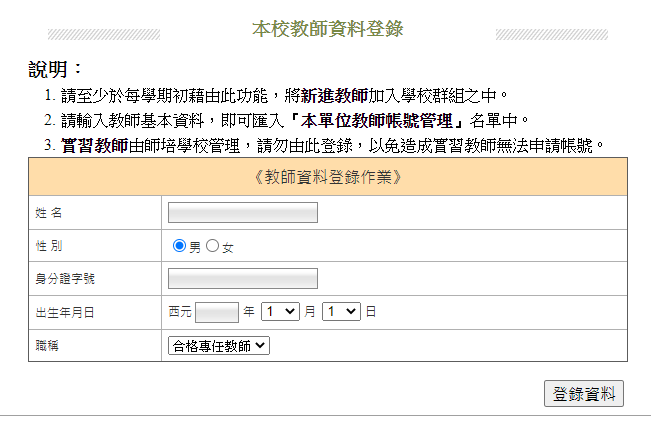The height and width of the screenshot is (432, 651).
Task: Click the 出生年月日 row label
Action: tap(65, 312)
